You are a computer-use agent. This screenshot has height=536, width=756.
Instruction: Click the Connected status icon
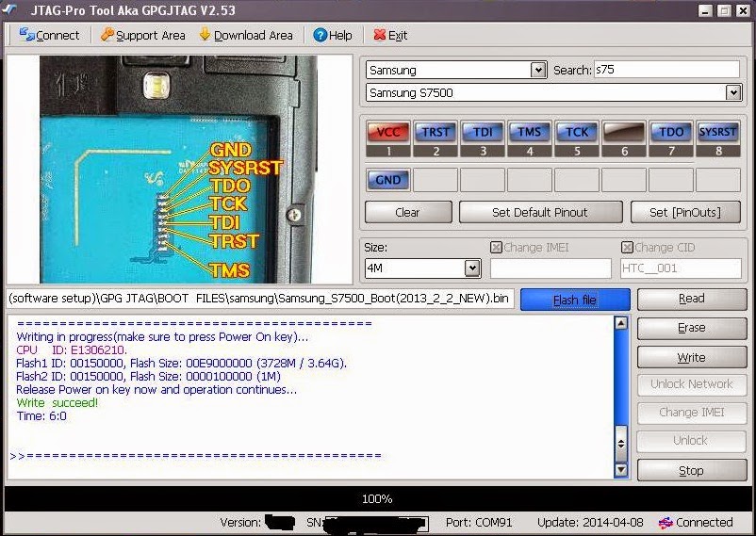666,523
